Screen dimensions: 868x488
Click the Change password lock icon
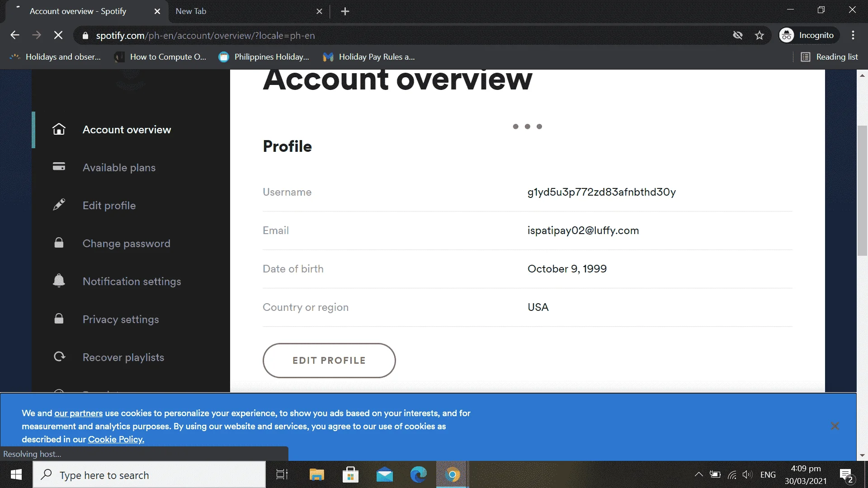pyautogui.click(x=59, y=243)
